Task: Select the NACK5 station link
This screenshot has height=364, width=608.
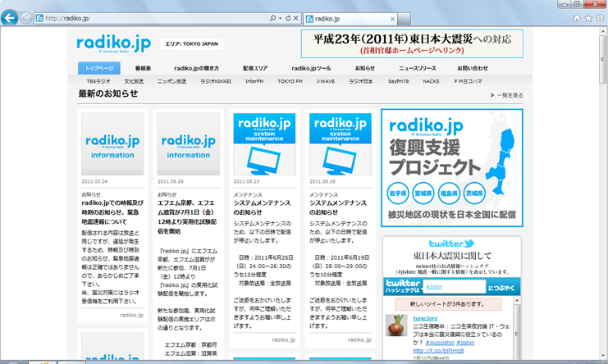Action: point(431,81)
